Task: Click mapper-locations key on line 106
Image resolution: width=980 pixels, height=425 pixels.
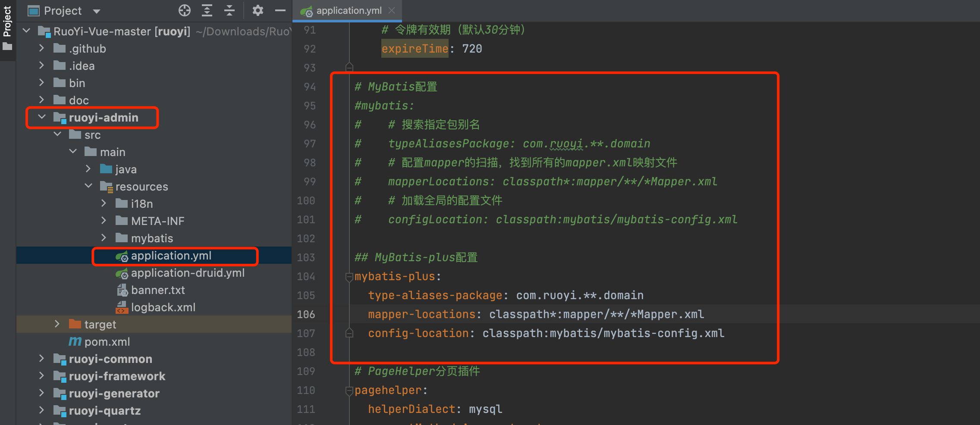Action: (422, 314)
